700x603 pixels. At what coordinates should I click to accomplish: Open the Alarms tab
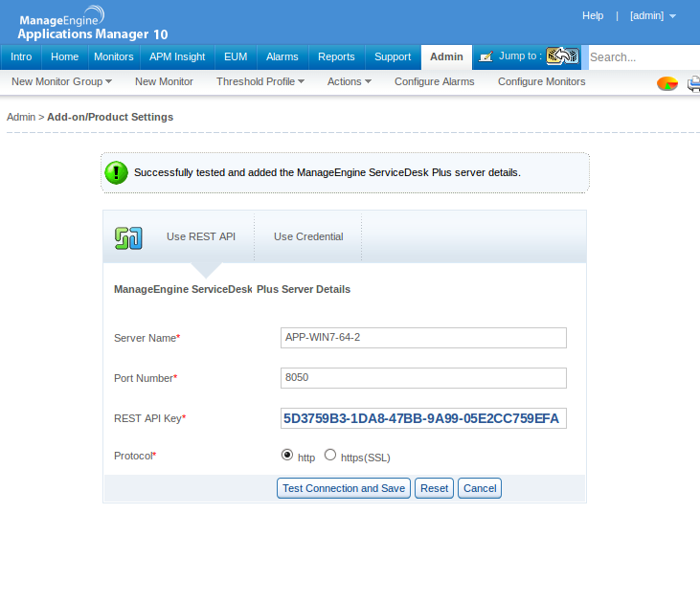282,57
